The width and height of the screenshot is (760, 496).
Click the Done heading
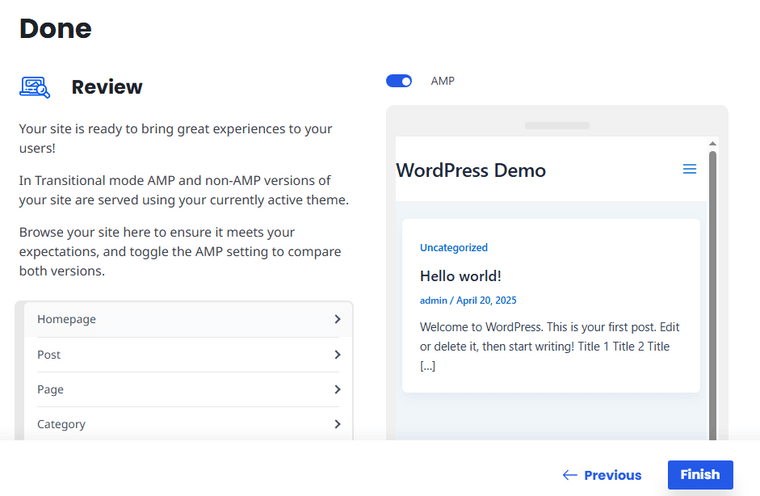[55, 28]
